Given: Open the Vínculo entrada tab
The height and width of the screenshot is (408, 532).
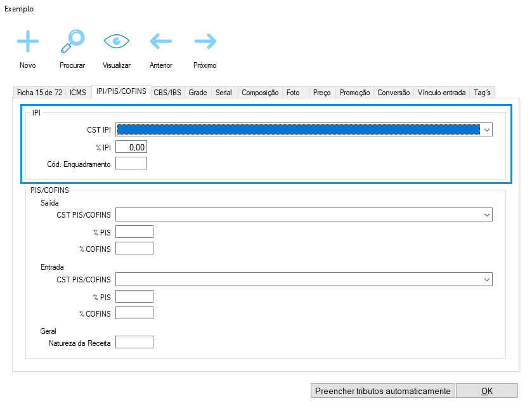Looking at the screenshot, I should coord(441,93).
